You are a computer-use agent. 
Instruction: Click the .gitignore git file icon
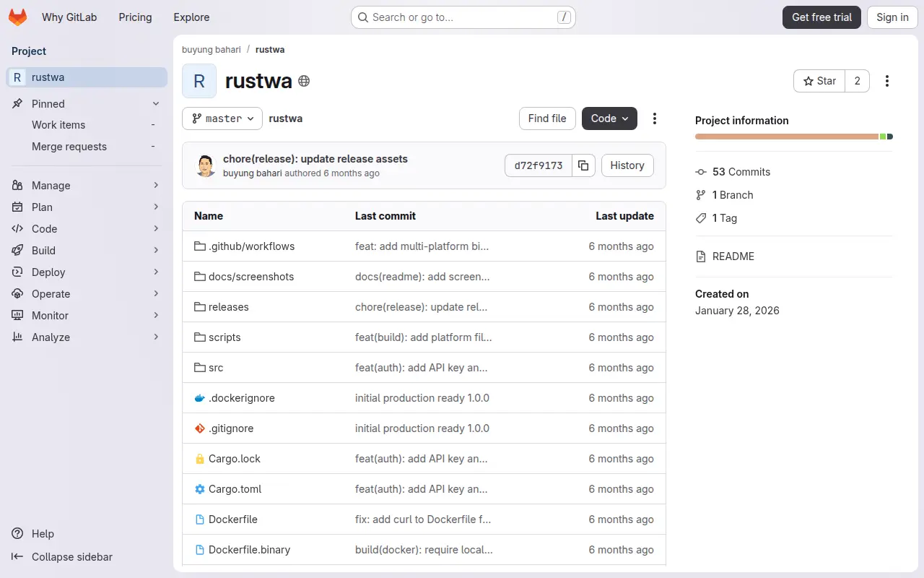[x=200, y=428]
